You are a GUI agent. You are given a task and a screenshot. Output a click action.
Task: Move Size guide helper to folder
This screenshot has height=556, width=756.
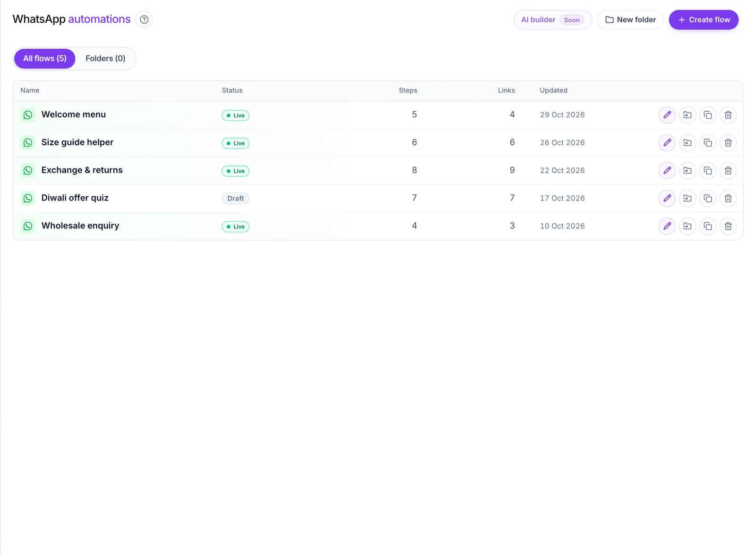[687, 143]
